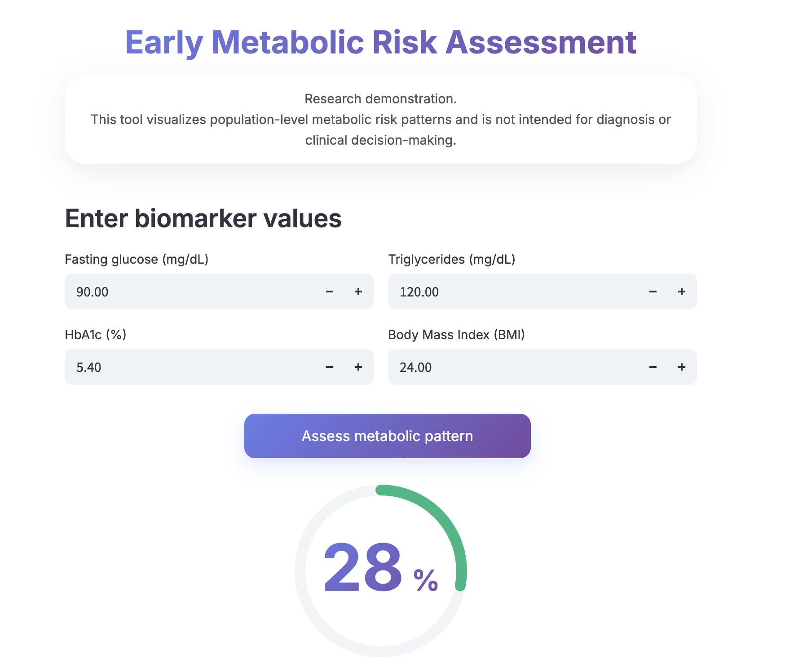Select the Fasting glucose input field
The width and height of the screenshot is (785, 672).
coord(180,292)
